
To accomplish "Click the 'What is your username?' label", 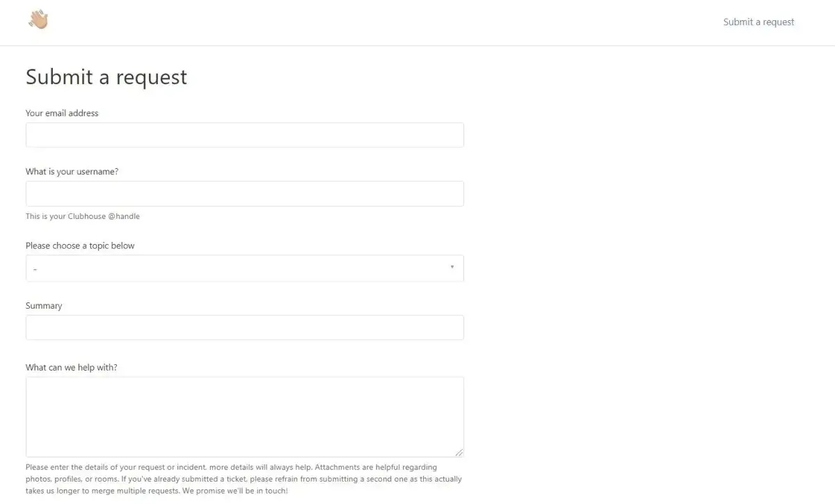I will coord(72,171).
